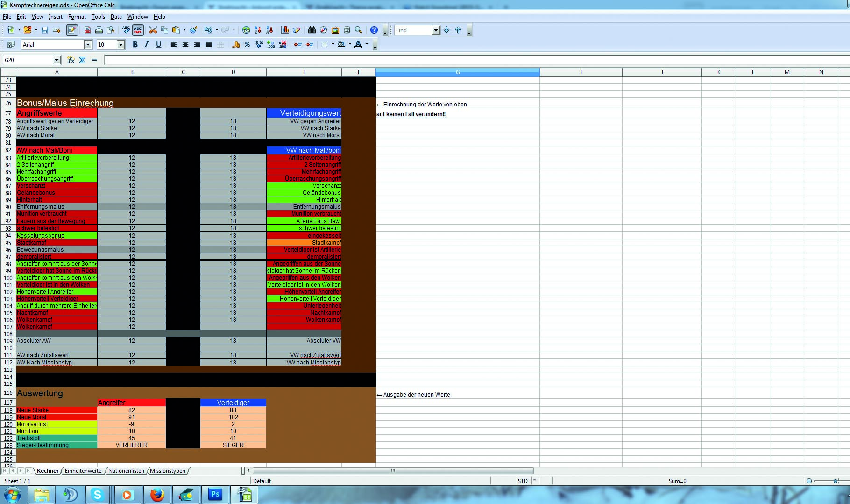Click the Export as PDF icon
The width and height of the screenshot is (850, 504).
coord(87,30)
